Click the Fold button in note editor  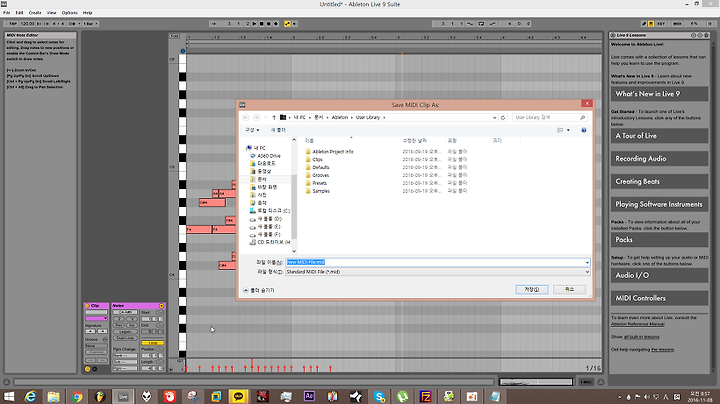[x=174, y=36]
